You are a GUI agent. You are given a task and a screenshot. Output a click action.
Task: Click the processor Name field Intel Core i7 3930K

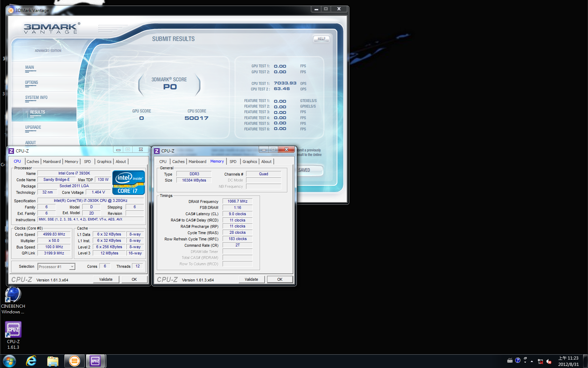74,173
